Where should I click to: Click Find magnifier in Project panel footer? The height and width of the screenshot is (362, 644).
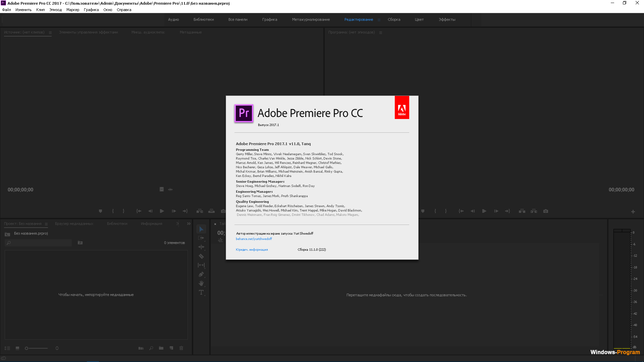(x=151, y=348)
